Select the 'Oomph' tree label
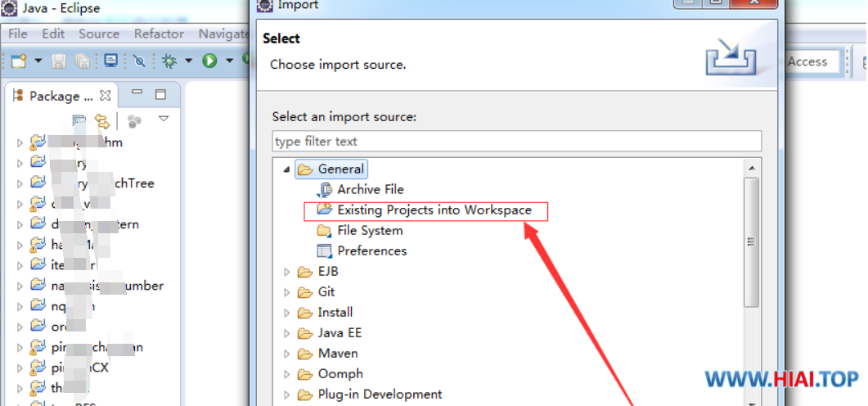This screenshot has height=406, width=868. click(x=340, y=374)
